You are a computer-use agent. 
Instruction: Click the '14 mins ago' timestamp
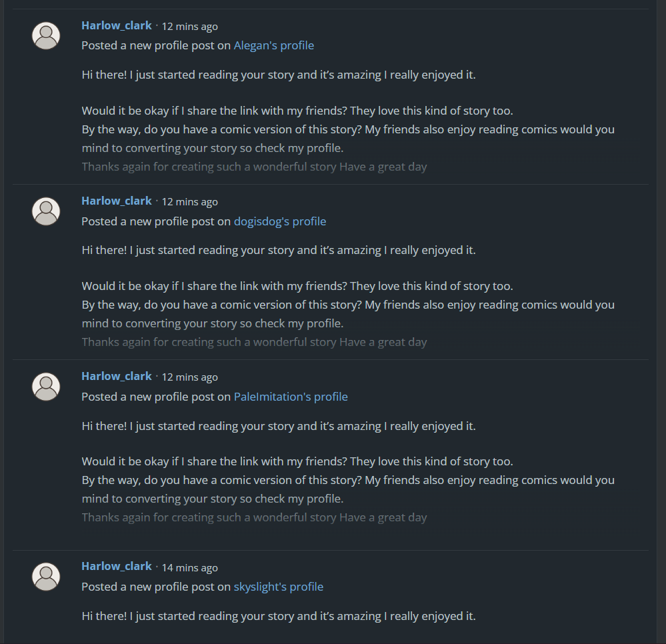coord(189,567)
